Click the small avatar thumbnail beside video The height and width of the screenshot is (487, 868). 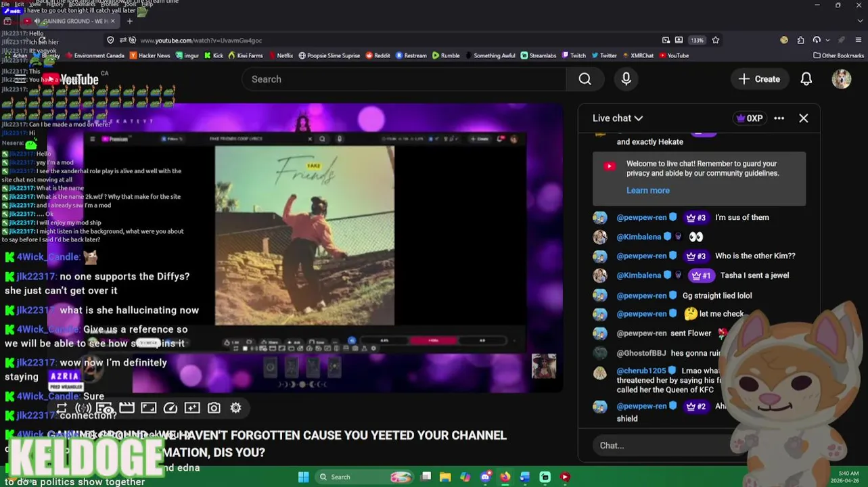pyautogui.click(x=544, y=366)
